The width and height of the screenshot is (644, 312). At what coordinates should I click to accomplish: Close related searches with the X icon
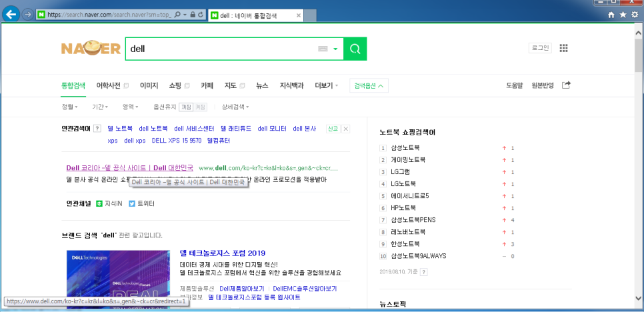click(x=346, y=129)
